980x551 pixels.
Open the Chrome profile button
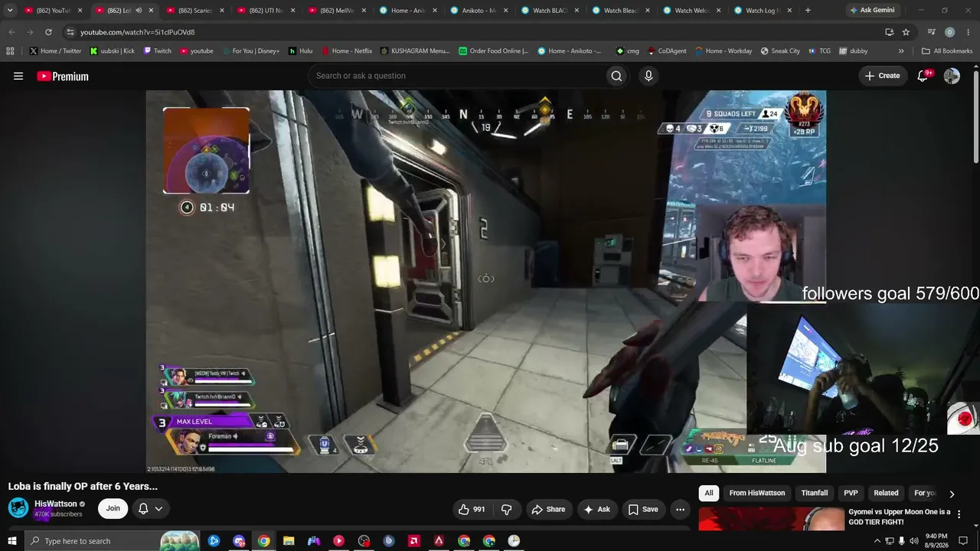(x=949, y=32)
